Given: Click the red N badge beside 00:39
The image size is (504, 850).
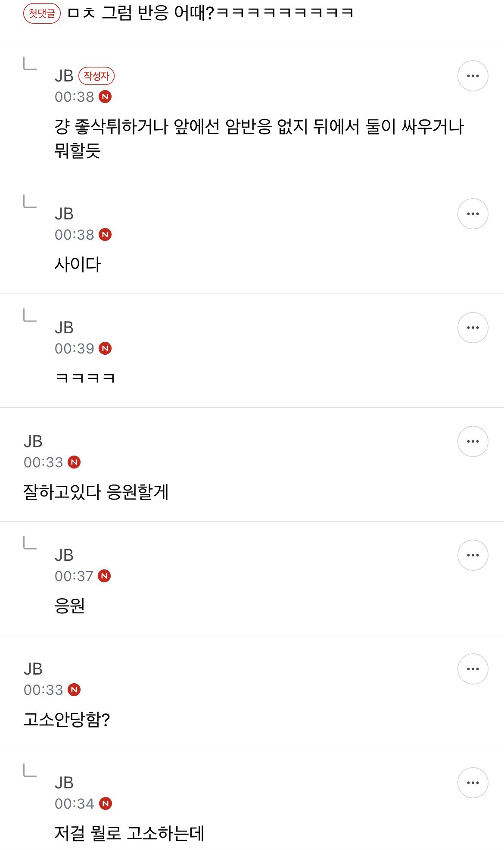Looking at the screenshot, I should [105, 348].
